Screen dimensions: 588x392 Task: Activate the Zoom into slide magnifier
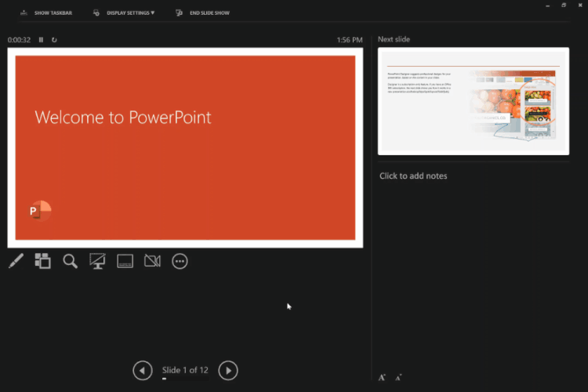(x=70, y=261)
